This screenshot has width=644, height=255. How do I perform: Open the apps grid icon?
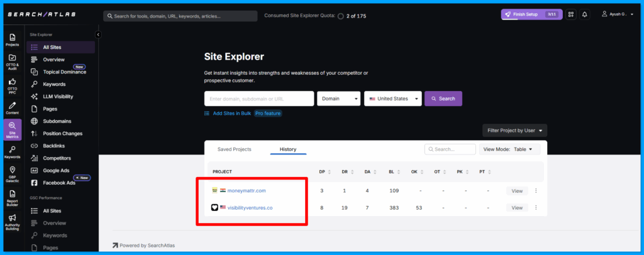(570, 14)
